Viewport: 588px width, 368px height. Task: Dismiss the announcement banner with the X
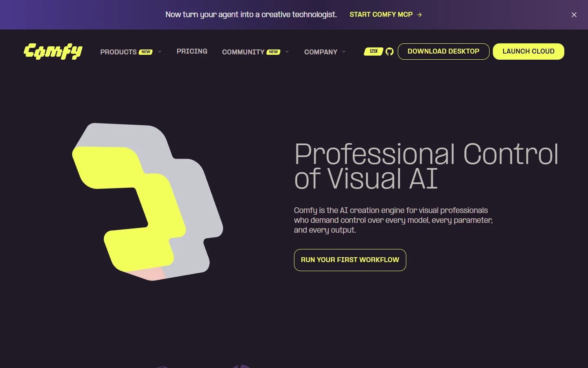(574, 15)
